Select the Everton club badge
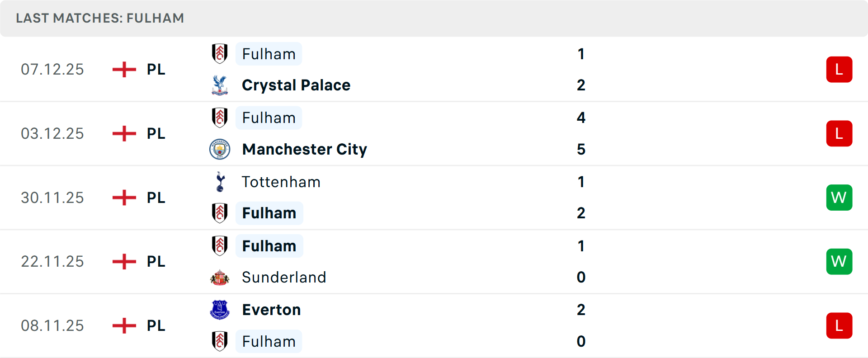The width and height of the screenshot is (868, 358). coord(220,310)
